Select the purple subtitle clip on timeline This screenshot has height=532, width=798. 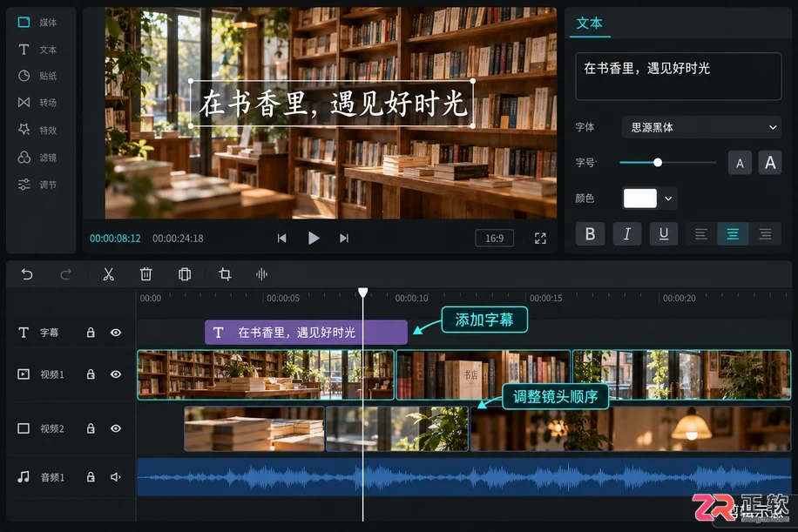pos(306,333)
